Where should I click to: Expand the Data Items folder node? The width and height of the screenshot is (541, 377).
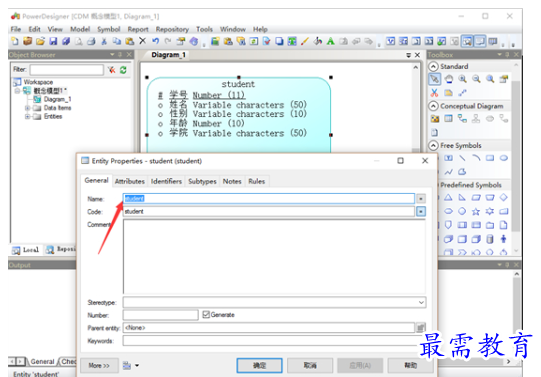(x=27, y=108)
